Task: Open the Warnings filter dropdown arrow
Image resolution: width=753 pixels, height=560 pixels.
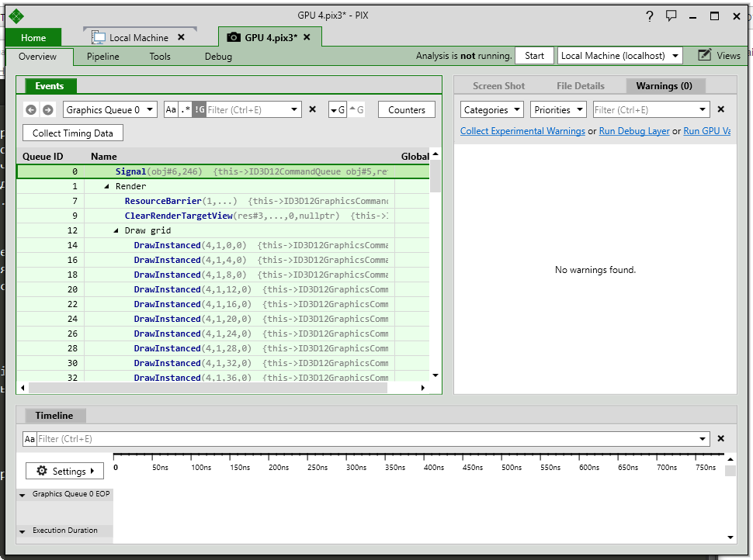Action: tap(702, 110)
